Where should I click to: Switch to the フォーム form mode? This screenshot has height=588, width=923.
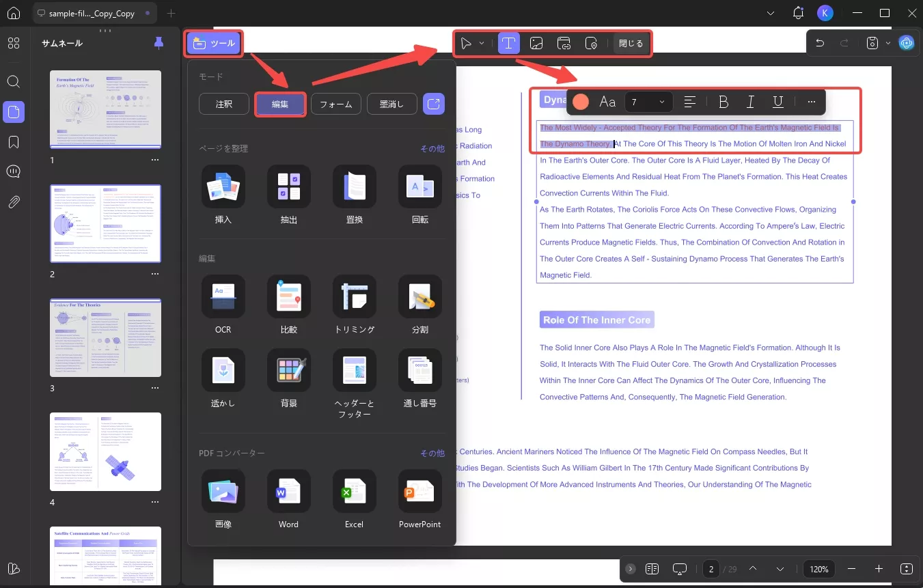pos(335,104)
